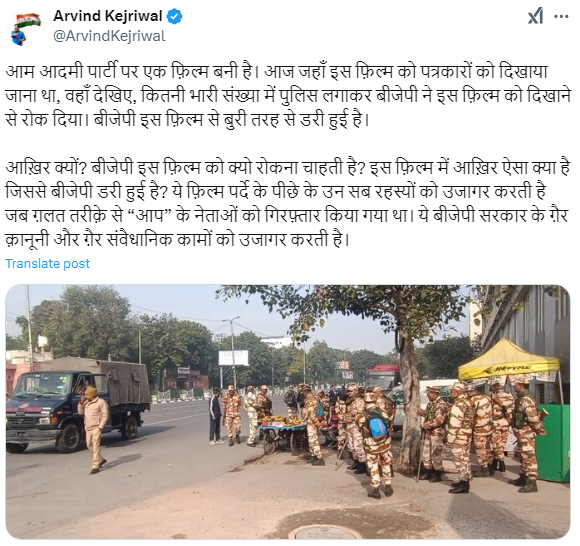Click the banana cart in the photo

tap(283, 434)
